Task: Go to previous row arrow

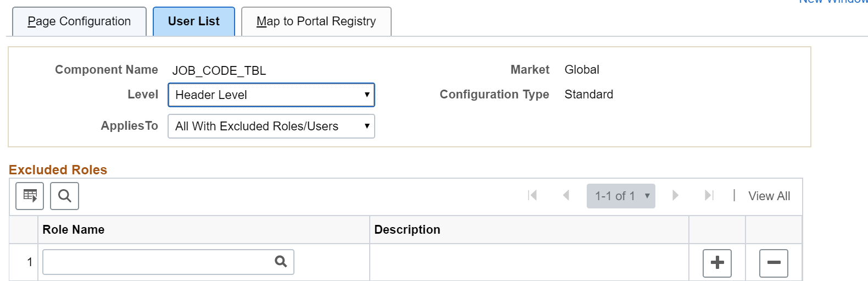Action: 566,195
